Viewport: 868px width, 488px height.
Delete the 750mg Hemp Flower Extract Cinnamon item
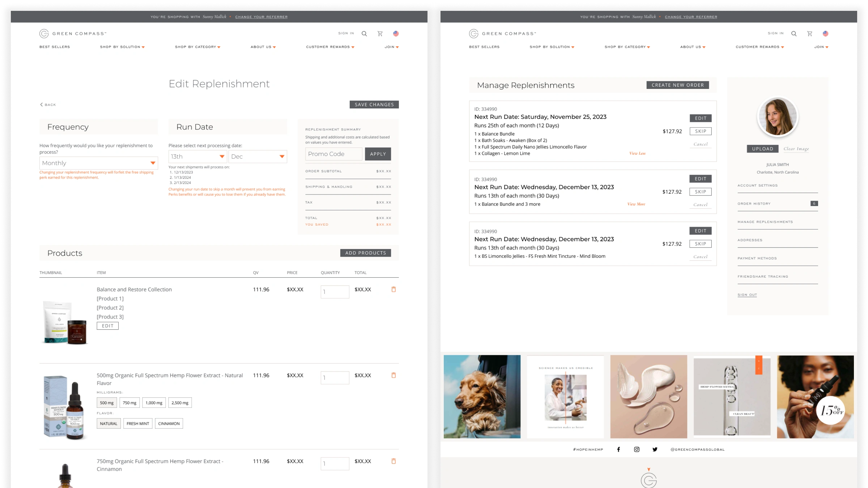[x=393, y=461]
